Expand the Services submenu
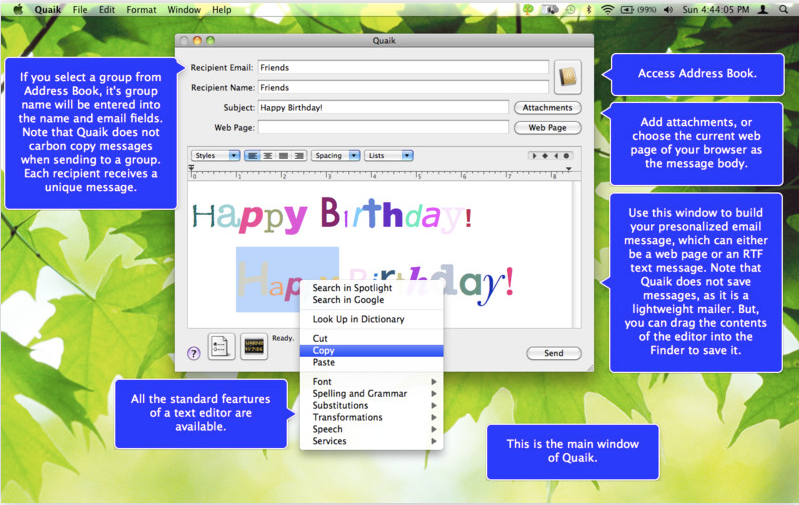This screenshot has height=505, width=799. click(371, 441)
